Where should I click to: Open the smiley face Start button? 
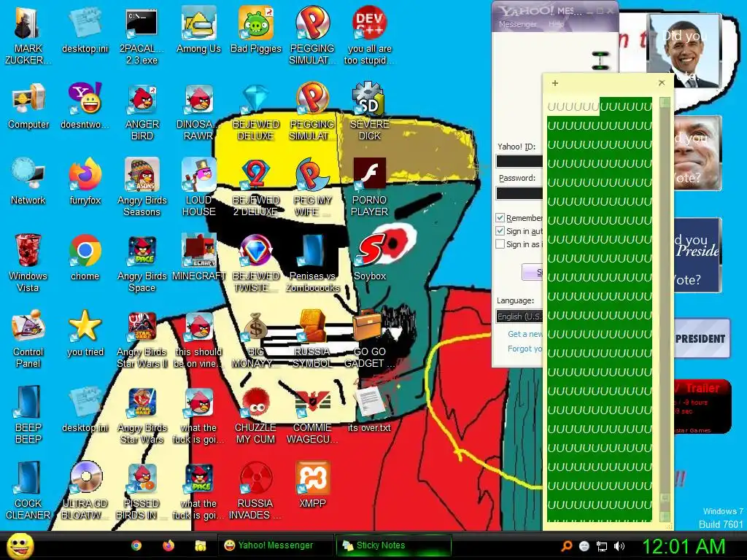pos(20,545)
